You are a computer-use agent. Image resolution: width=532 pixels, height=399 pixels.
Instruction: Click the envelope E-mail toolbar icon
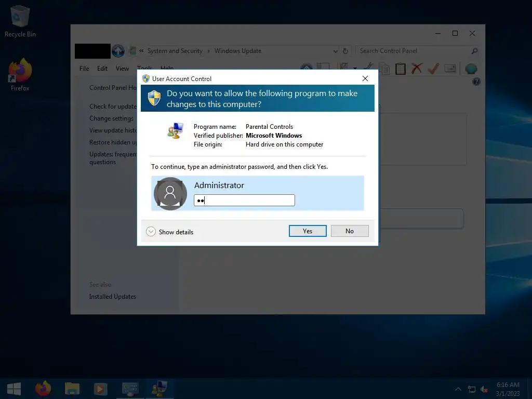[450, 69]
